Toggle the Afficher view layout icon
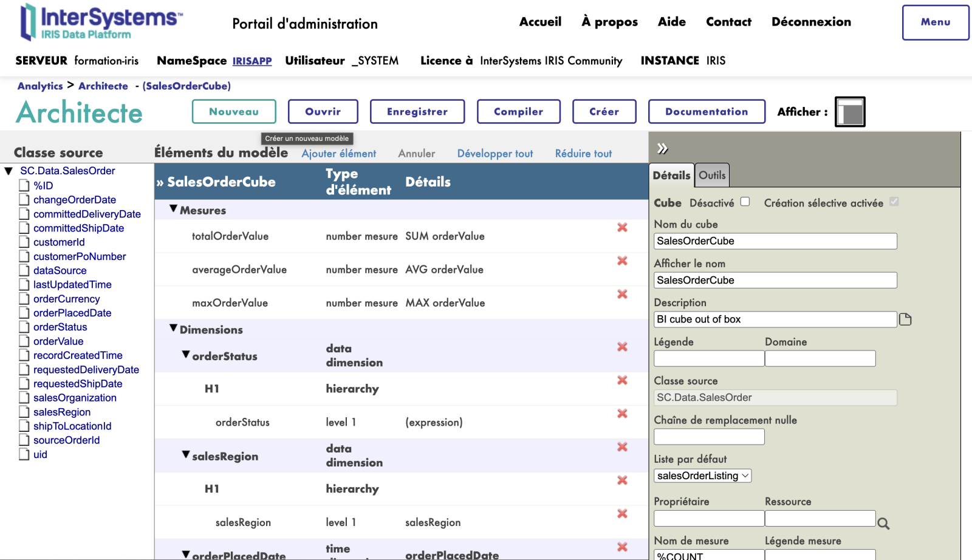The height and width of the screenshot is (560, 972). (x=849, y=112)
